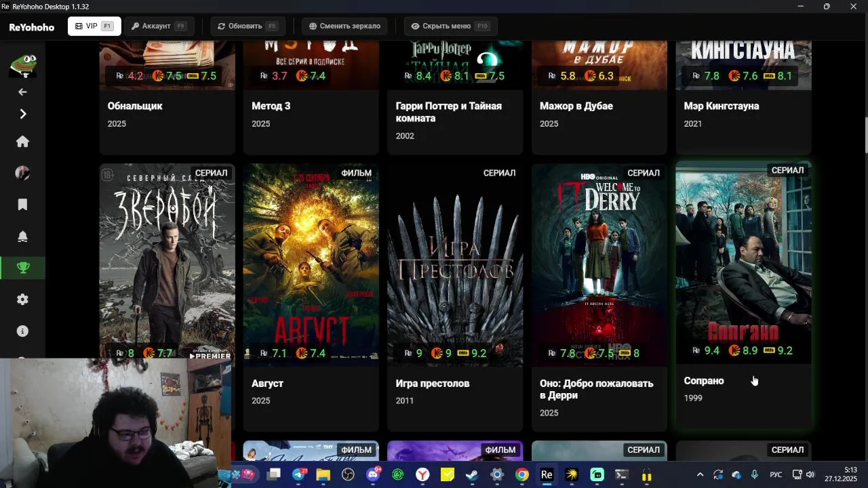
Task: Click ФИЛЬМ badge on Август poster
Action: coord(356,173)
